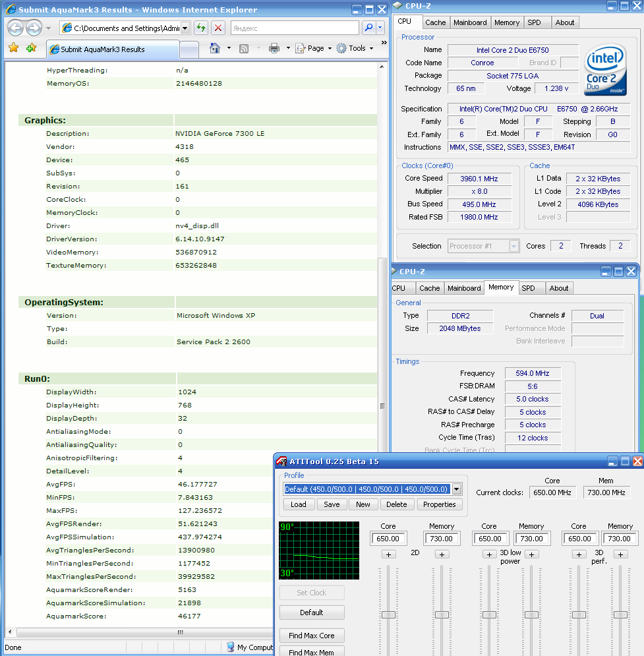644x656 pixels.
Task: Open the Home button dropdown arrow
Action: [229, 49]
